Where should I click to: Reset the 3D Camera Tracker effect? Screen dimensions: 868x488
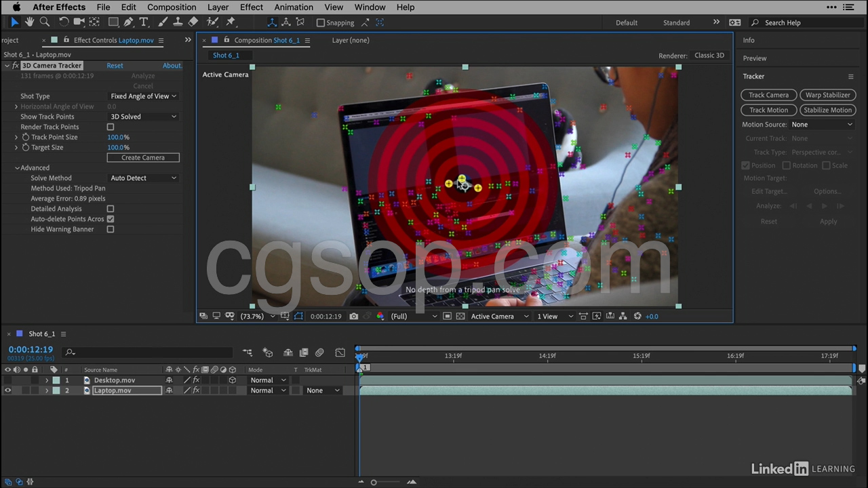pos(115,66)
